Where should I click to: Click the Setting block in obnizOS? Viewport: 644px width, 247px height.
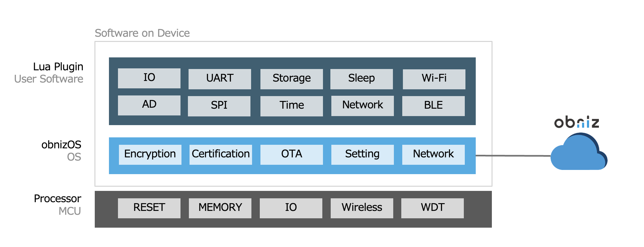tap(362, 154)
